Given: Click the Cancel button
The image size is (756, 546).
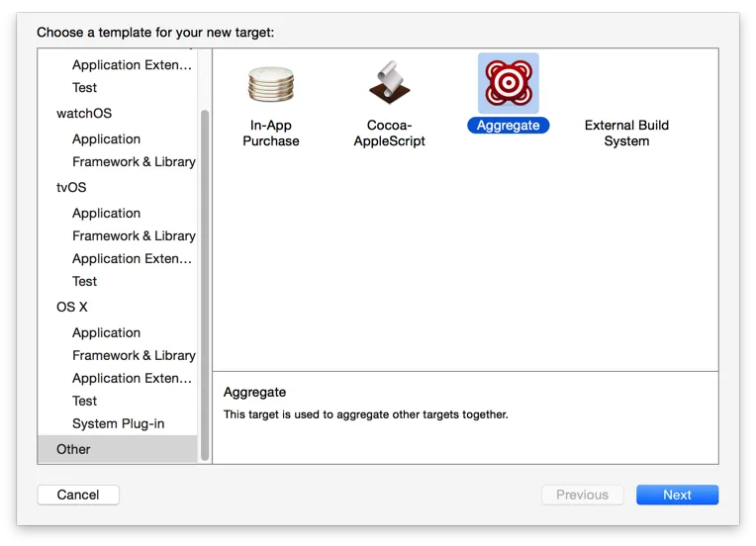Looking at the screenshot, I should tap(78, 495).
